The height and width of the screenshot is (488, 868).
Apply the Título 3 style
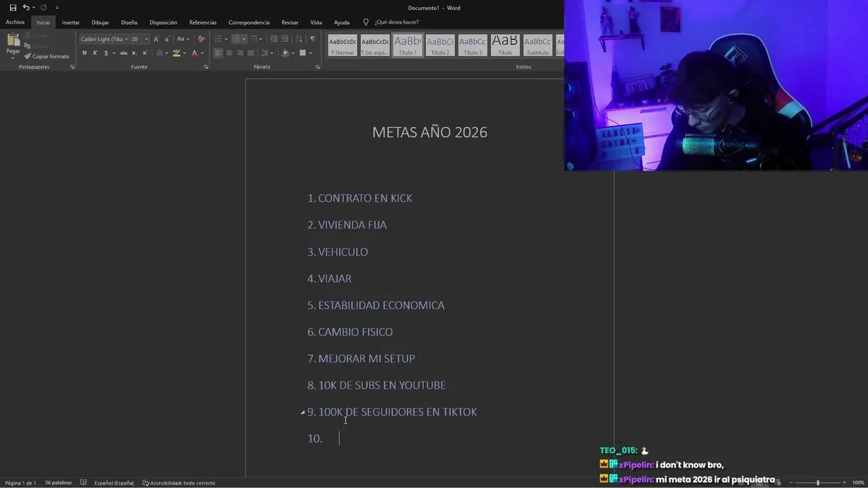473,45
